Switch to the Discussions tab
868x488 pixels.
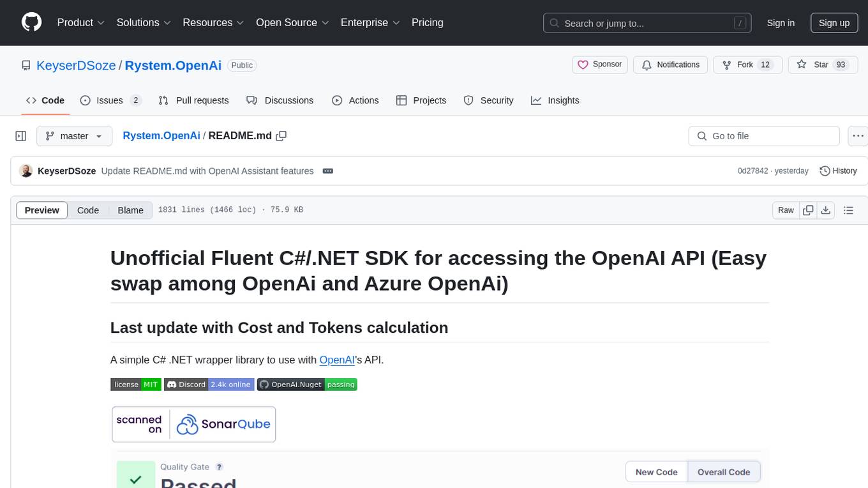click(280, 100)
